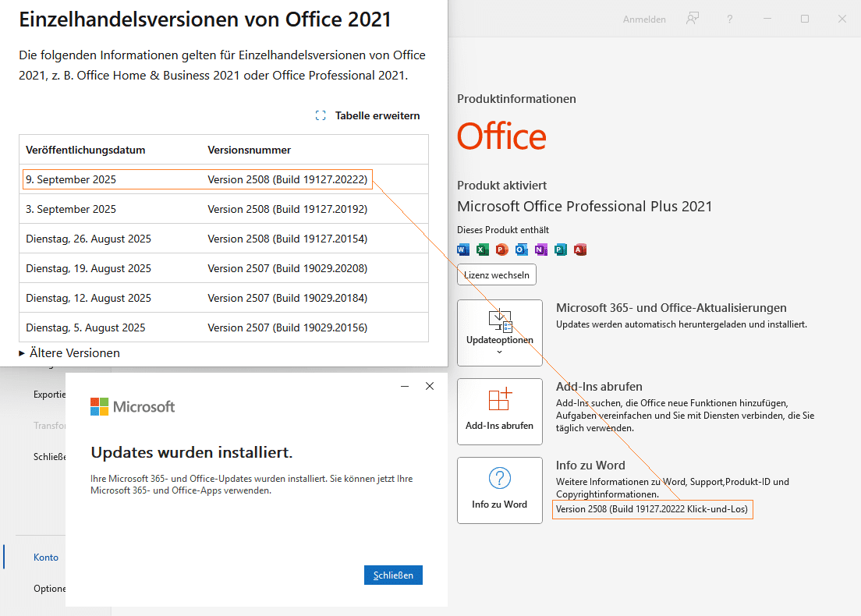Click the OneNote icon in product list
The width and height of the screenshot is (861, 616).
point(540,250)
